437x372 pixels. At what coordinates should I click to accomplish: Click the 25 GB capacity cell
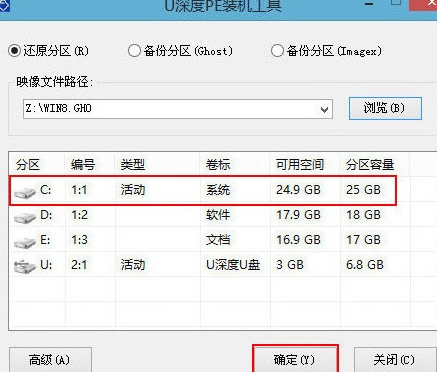[363, 190]
